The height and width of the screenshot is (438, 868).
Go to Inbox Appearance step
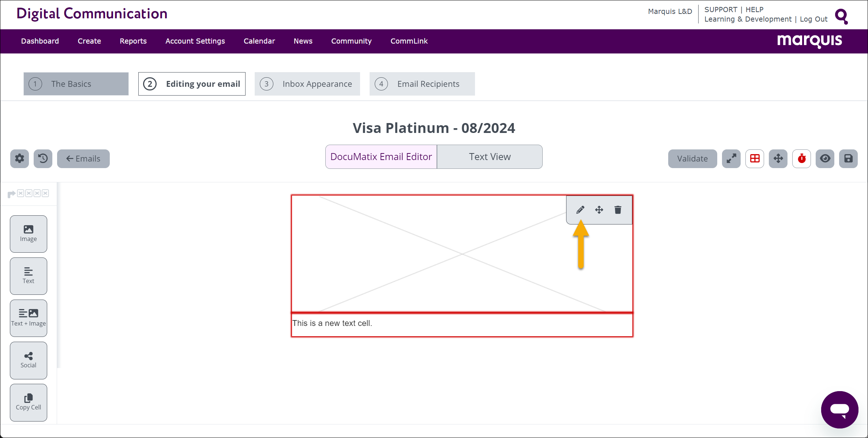(307, 84)
